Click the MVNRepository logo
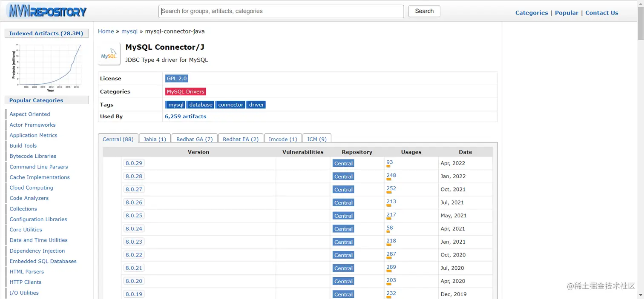Image resolution: width=644 pixels, height=299 pixels. 47,11
